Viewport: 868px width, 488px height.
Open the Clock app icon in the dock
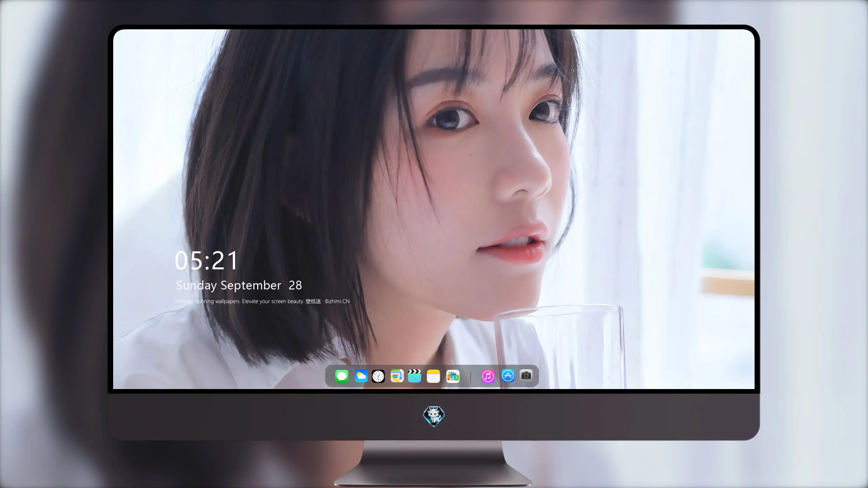coord(378,376)
